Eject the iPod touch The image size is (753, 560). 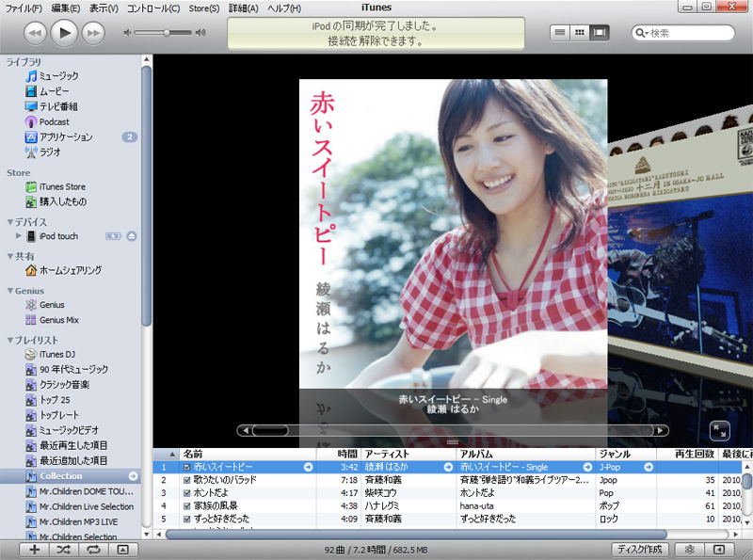click(132, 236)
